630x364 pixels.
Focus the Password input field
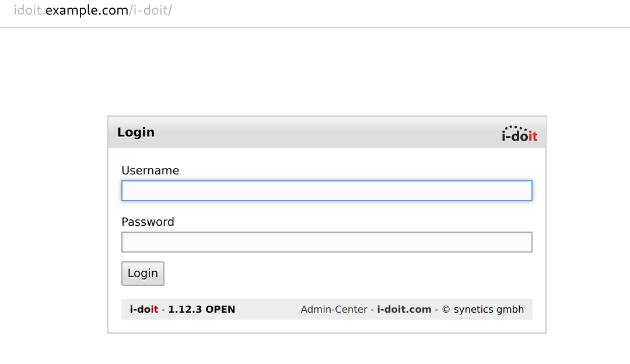(327, 242)
